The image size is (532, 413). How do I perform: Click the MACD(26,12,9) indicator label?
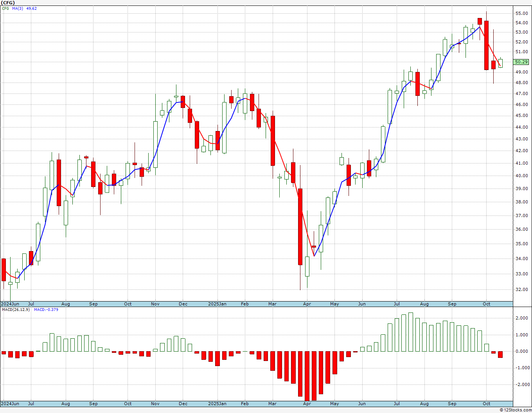[16, 309]
